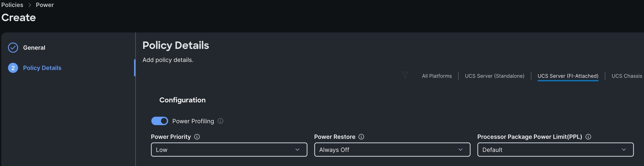This screenshot has height=166, width=644.
Task: Go back to the General step
Action: point(34,48)
